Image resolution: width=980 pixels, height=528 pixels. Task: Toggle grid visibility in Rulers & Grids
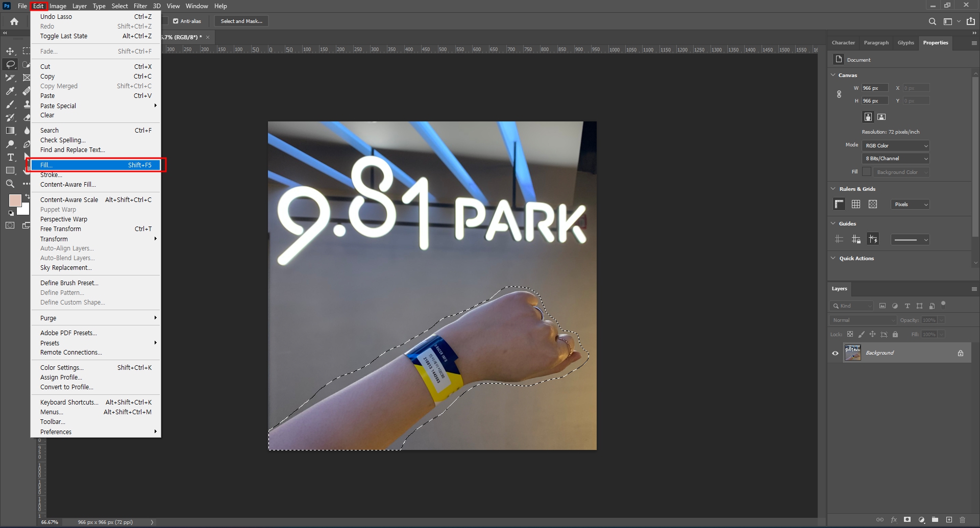coord(856,204)
